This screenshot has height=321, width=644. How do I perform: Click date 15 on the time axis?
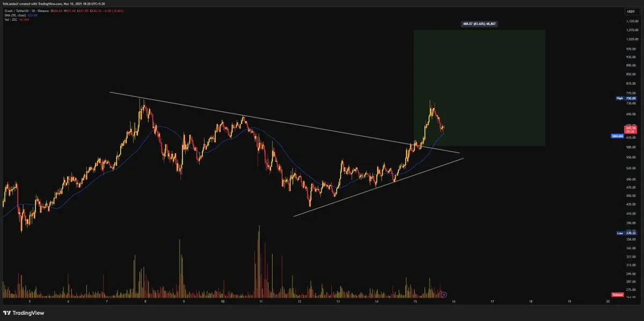point(415,302)
